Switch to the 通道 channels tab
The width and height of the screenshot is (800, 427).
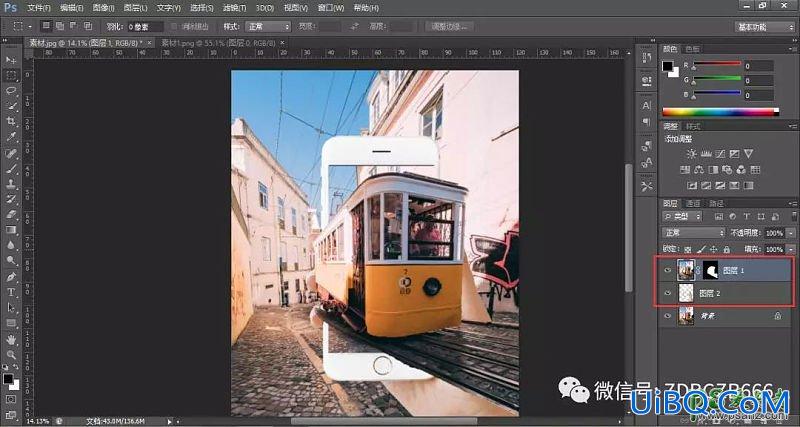tap(692, 203)
